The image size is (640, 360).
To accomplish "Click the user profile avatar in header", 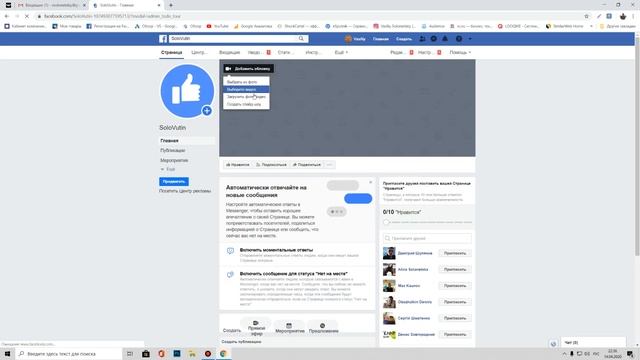I will [348, 39].
